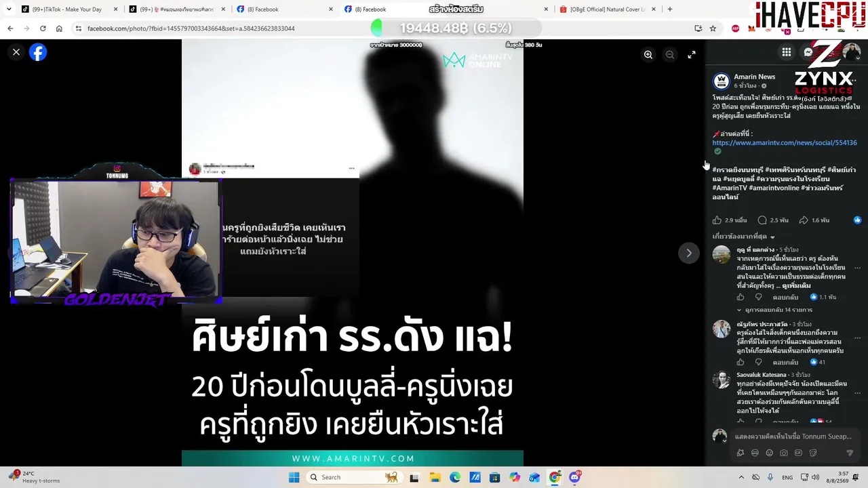Screen dimensions: 868x488
Task: Reply to the first comment
Action: (785, 297)
